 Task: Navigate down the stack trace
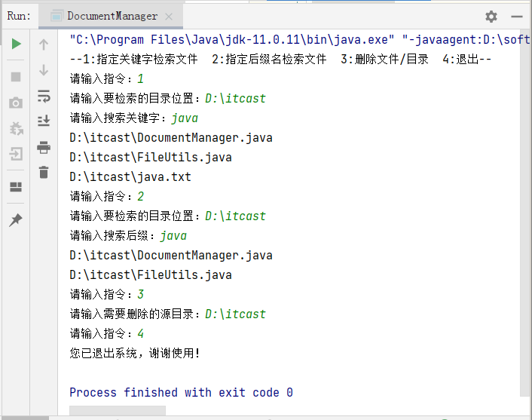tap(44, 69)
